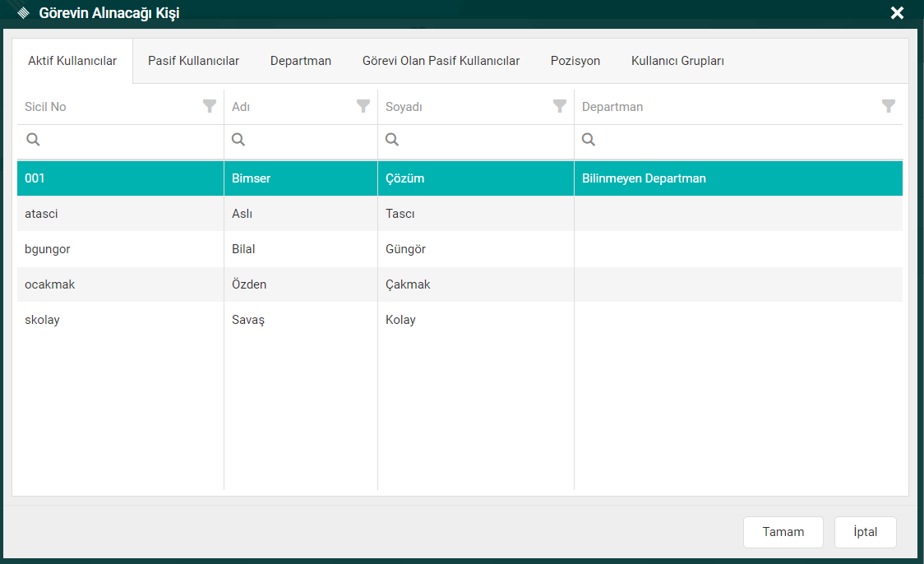Close the Görevin Alınacağı Kişi dialog
Screen dimensions: 924x564
click(x=897, y=13)
